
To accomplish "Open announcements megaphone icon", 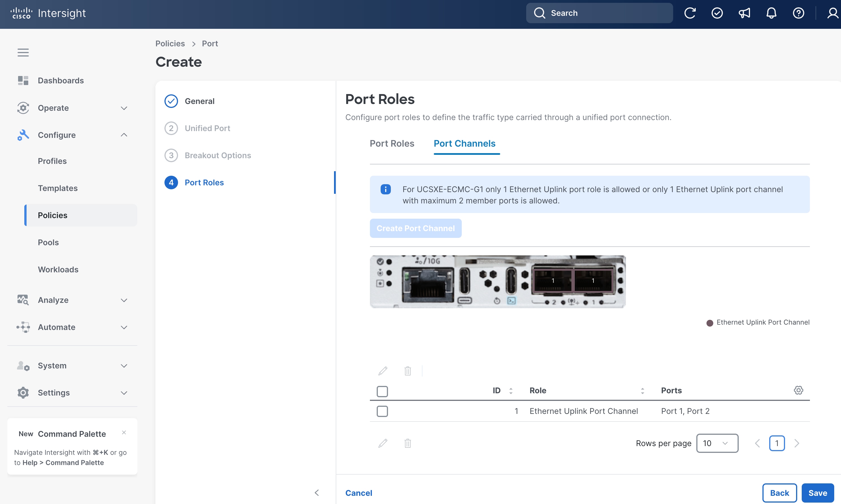I will [744, 13].
